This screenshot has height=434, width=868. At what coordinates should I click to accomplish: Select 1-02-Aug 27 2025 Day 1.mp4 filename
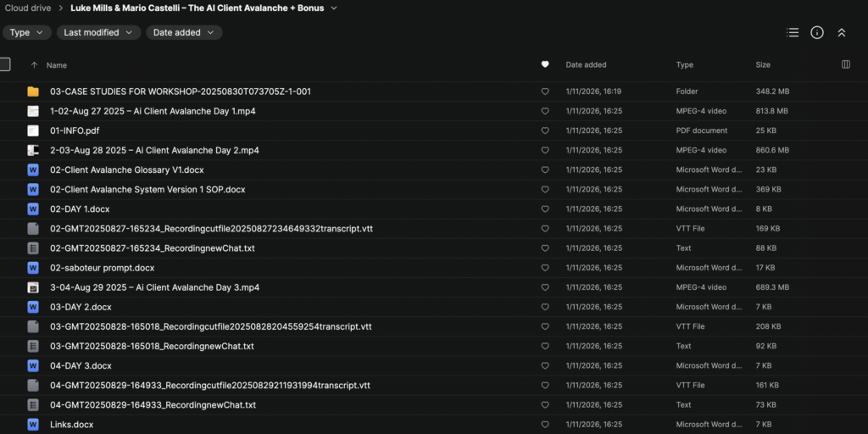coord(153,111)
